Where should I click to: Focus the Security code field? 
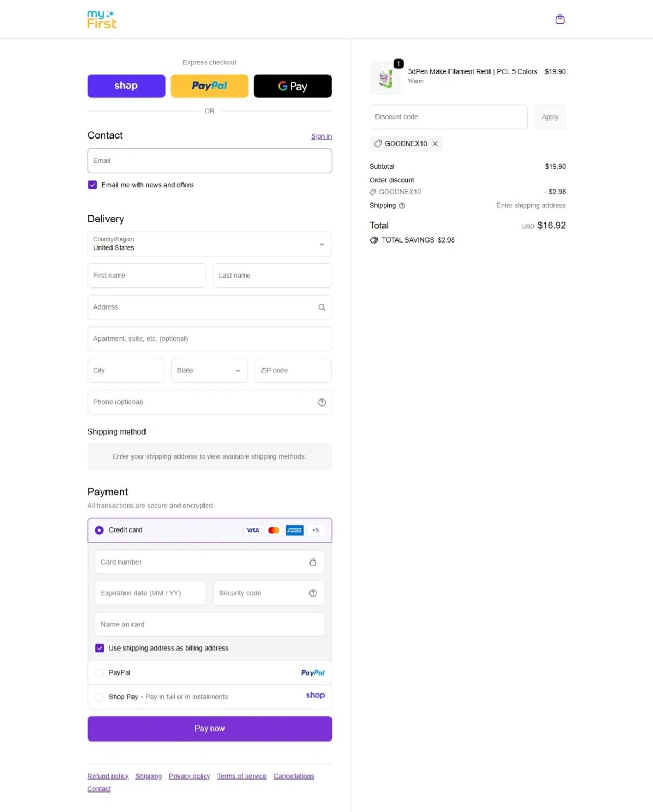[269, 593]
